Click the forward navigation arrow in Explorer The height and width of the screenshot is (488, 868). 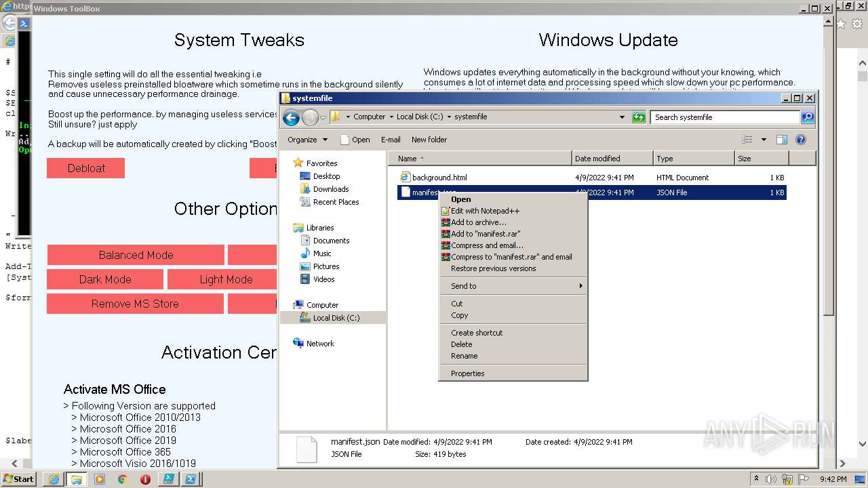(x=310, y=117)
